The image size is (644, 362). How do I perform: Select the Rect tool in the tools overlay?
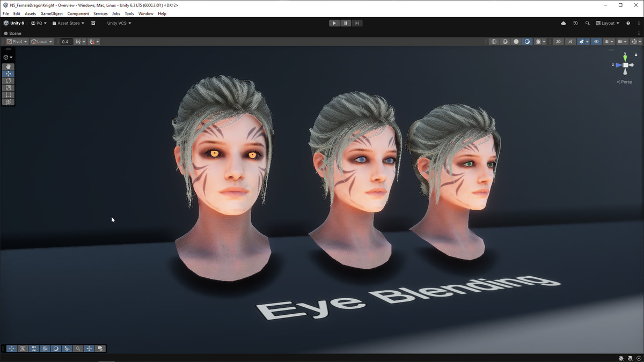coord(8,95)
